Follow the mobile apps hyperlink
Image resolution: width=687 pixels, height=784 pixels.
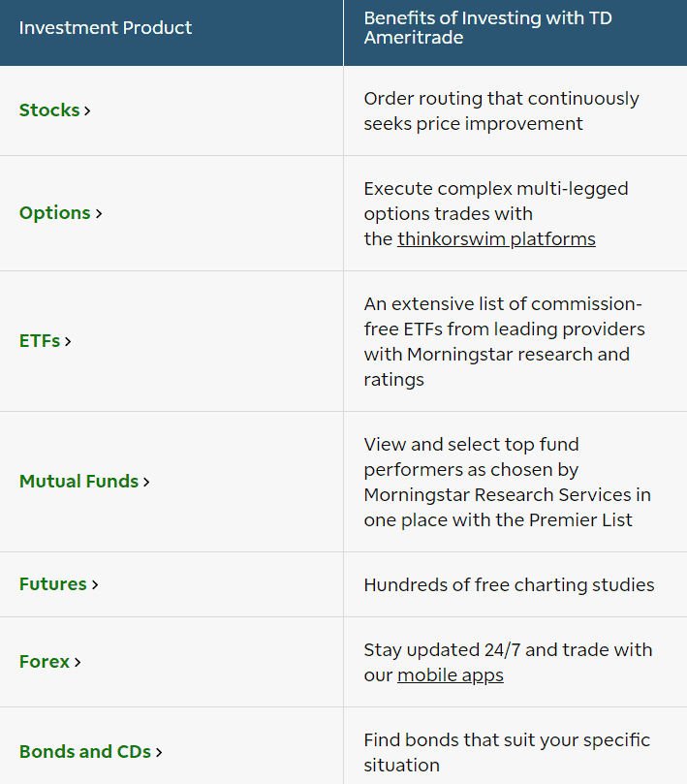(450, 674)
